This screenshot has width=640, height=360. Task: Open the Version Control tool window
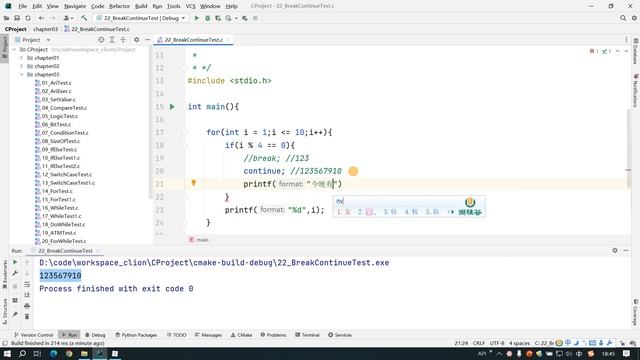(x=33, y=335)
